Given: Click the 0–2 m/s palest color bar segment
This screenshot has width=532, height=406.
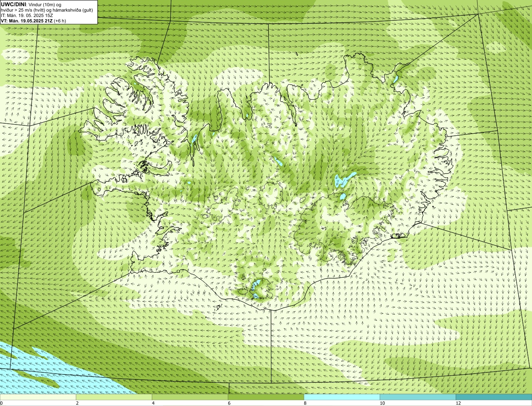Looking at the screenshot, I should coord(38,397).
